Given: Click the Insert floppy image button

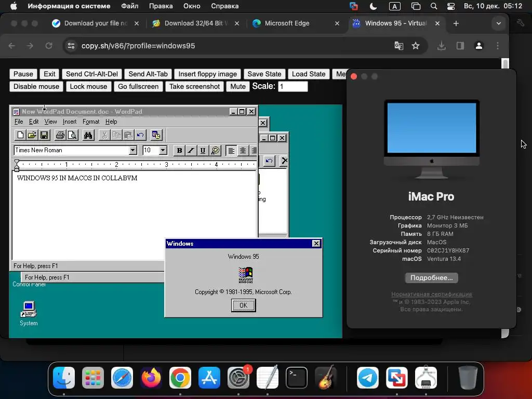Looking at the screenshot, I should point(208,74).
